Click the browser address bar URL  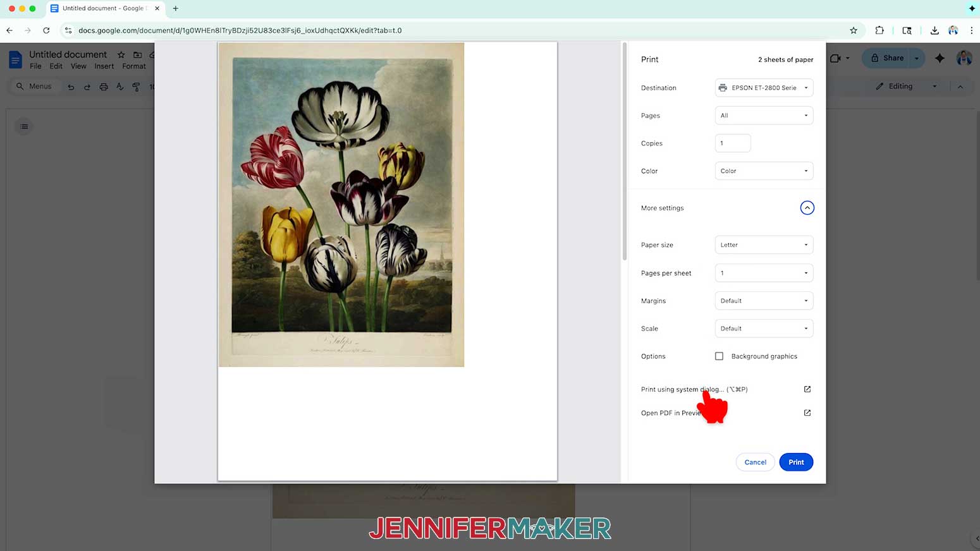tap(240, 30)
